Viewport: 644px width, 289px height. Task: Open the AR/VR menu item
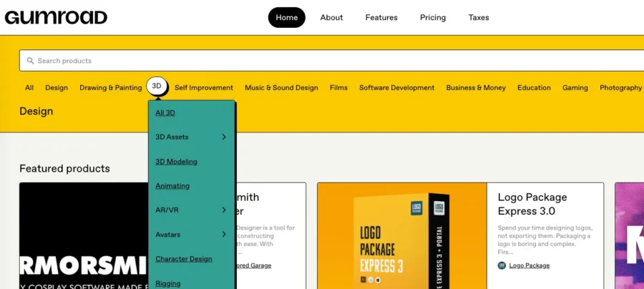click(191, 210)
